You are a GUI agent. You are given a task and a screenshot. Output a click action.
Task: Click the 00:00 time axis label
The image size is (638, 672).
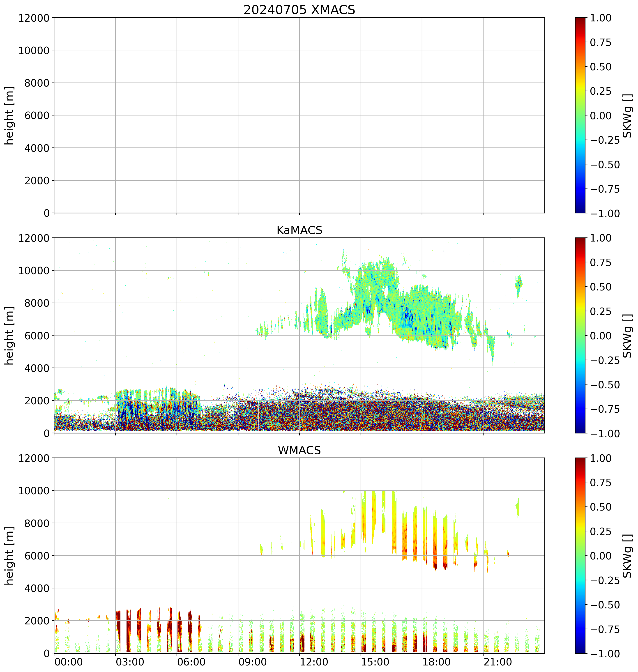click(x=69, y=662)
